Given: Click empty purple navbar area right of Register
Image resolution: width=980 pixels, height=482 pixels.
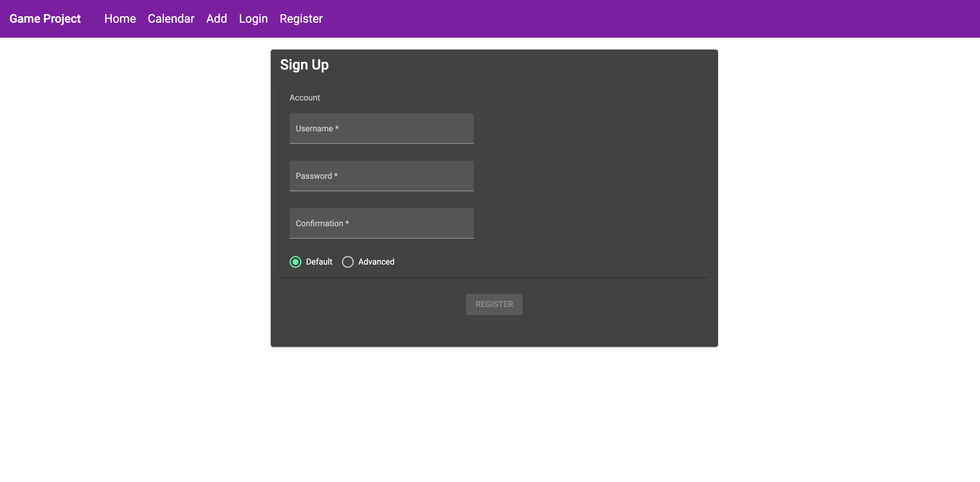Looking at the screenshot, I should (647, 19).
